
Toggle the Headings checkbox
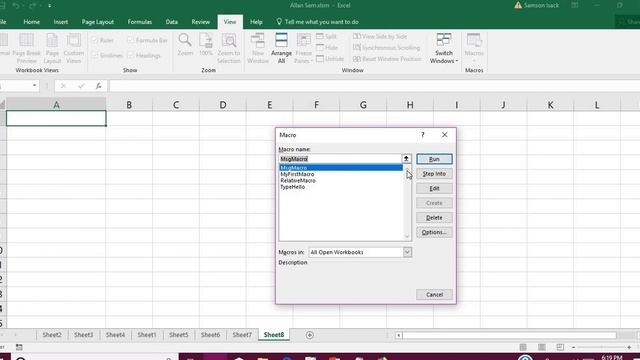[x=131, y=55]
